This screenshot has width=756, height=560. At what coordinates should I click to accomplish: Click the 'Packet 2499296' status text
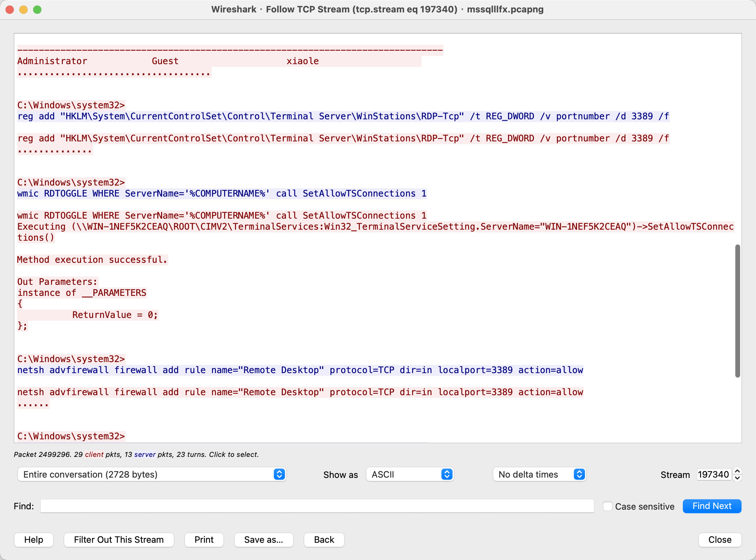pyautogui.click(x=42, y=454)
